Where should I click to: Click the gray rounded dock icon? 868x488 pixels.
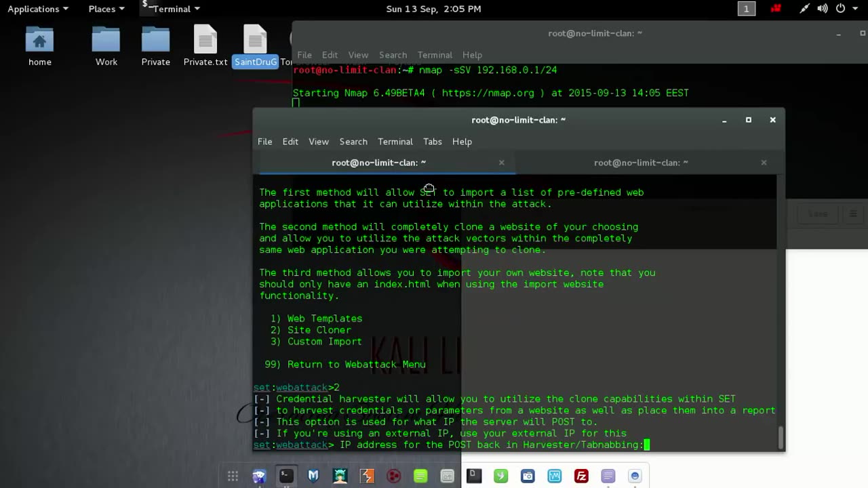448,476
